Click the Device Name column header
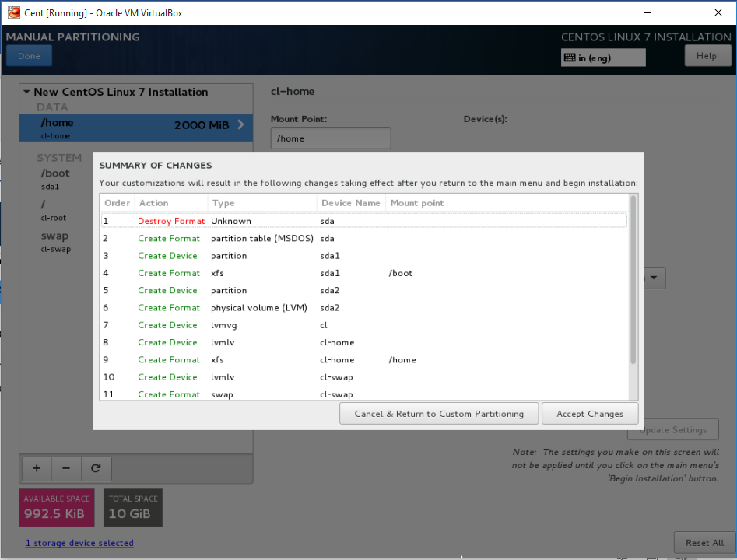 click(351, 203)
